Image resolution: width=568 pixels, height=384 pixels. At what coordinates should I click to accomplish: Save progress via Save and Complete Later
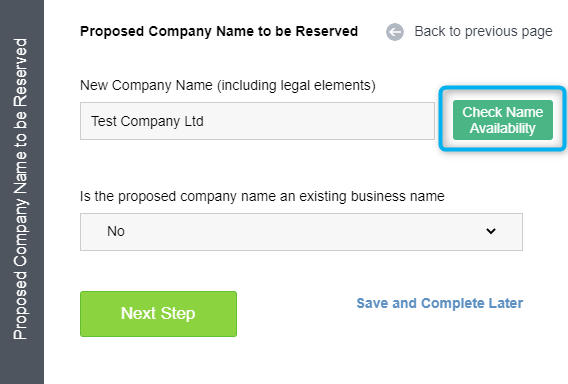(439, 303)
